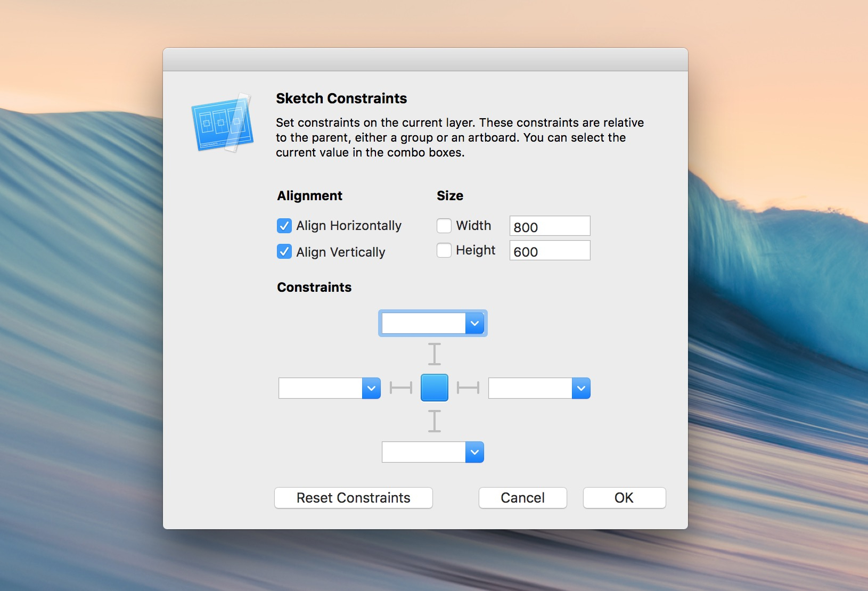Click the top spacing connector icon
868x591 pixels.
(435, 354)
